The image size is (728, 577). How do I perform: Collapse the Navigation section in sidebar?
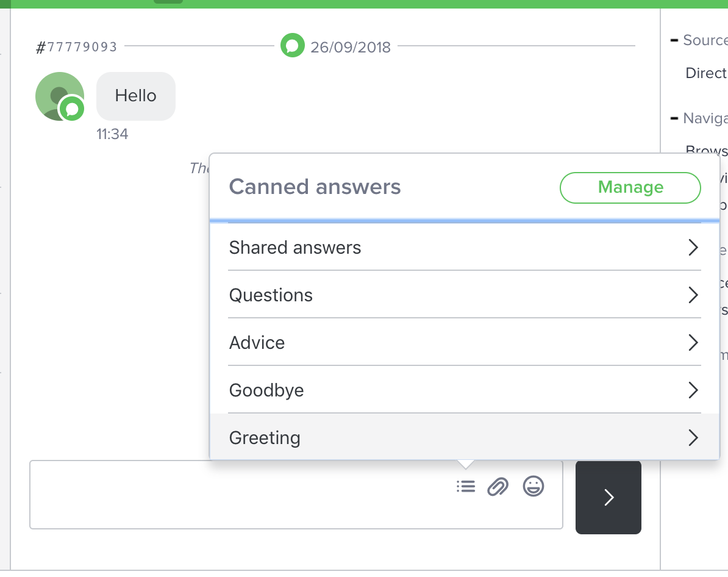tap(674, 118)
